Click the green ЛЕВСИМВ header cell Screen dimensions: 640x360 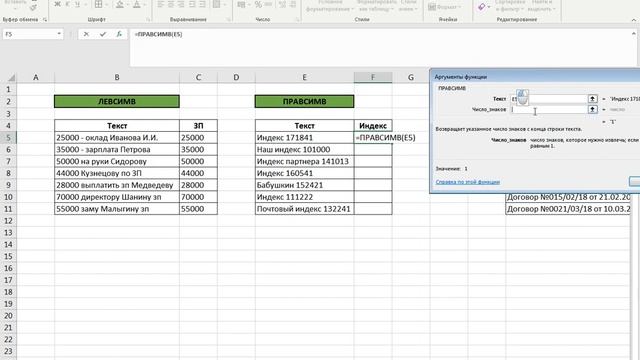point(117,101)
